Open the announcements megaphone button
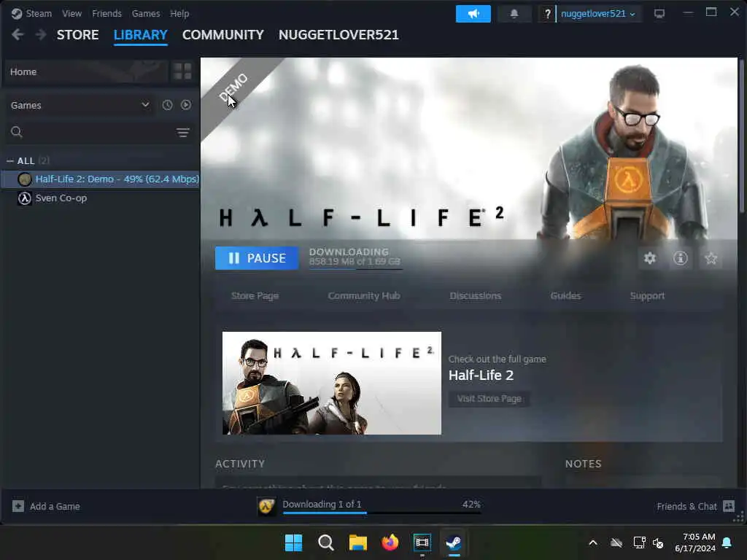The width and height of the screenshot is (747, 560). pyautogui.click(x=473, y=14)
